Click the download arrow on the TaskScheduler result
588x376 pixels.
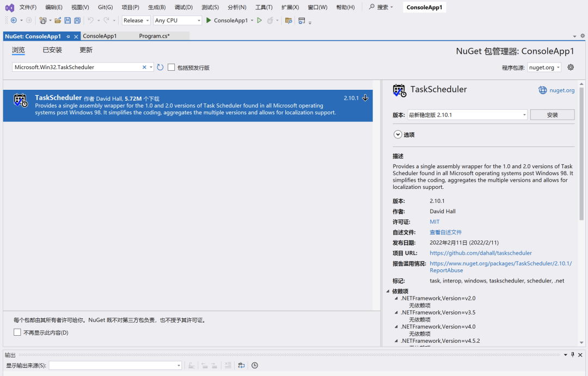(365, 98)
